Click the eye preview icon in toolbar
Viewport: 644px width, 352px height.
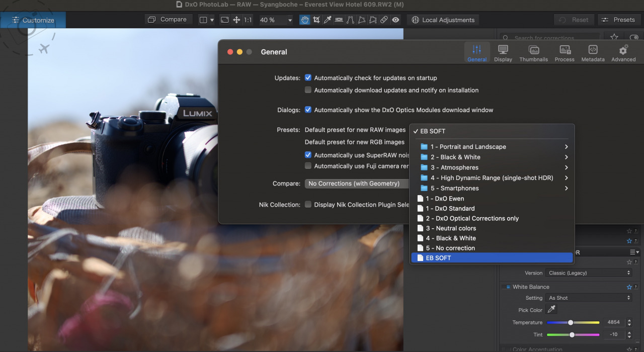[395, 20]
